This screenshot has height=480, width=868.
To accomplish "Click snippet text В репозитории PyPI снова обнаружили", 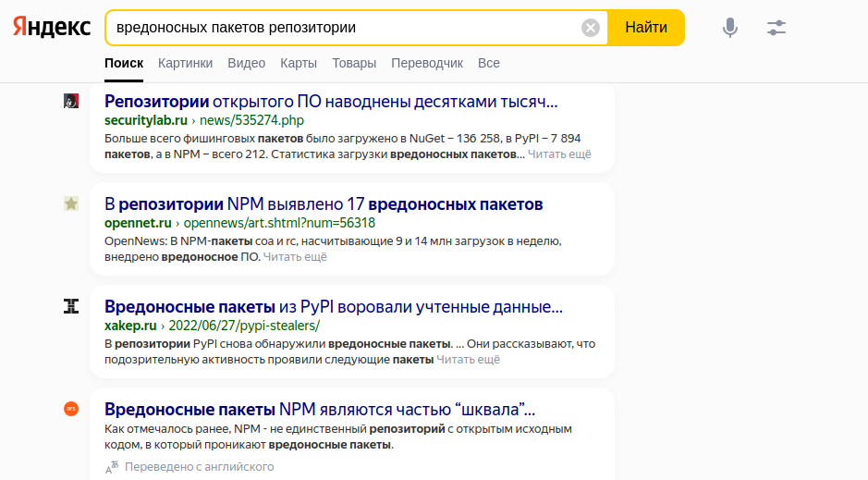I will (214, 344).
